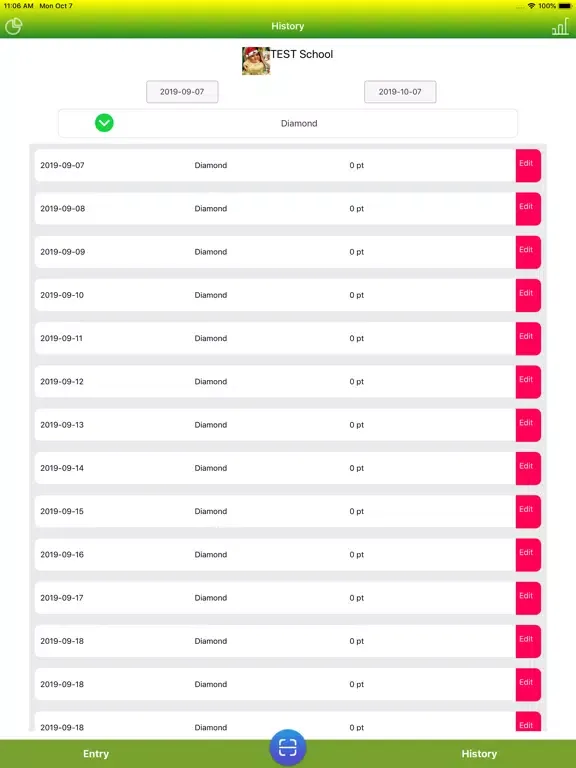The height and width of the screenshot is (768, 576).
Task: Select the 2019-09-15 history row
Action: (x=275, y=511)
